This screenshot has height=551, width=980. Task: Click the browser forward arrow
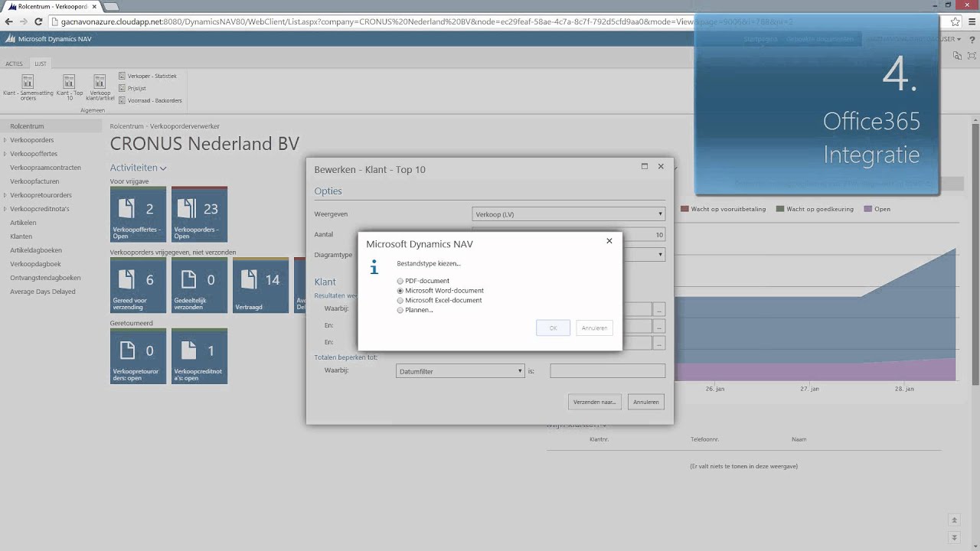pos(24,22)
